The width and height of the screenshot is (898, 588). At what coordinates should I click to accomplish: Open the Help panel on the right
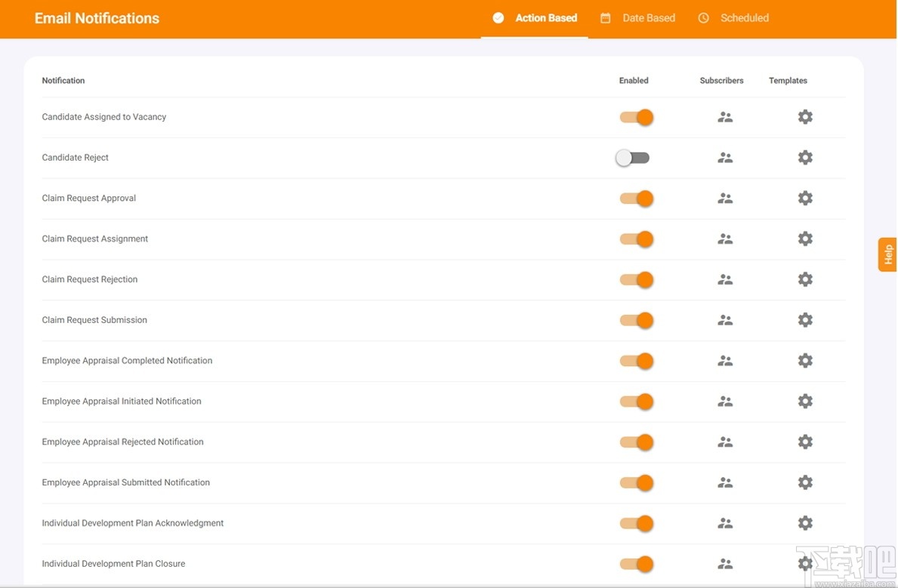click(x=886, y=254)
